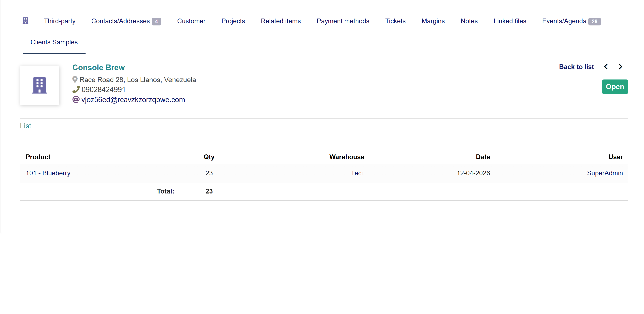The image size is (644, 314).
Task: Open the Third-party tab
Action: pyautogui.click(x=59, y=21)
